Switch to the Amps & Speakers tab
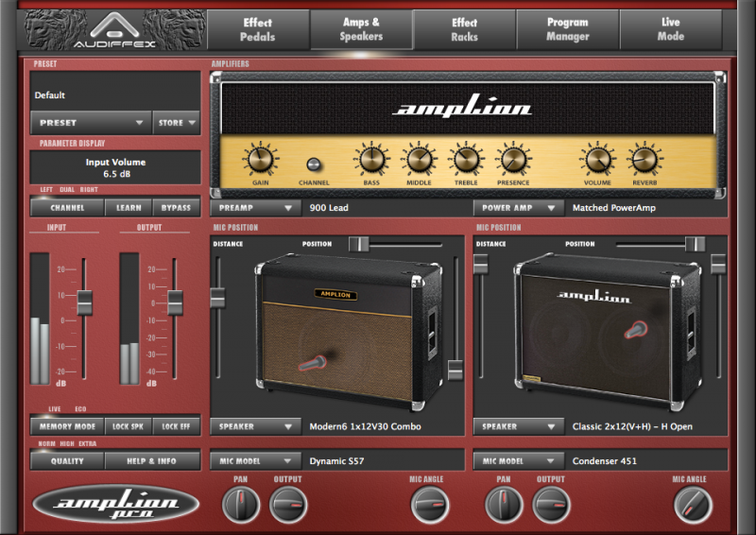Image resolution: width=756 pixels, height=535 pixels. click(361, 29)
